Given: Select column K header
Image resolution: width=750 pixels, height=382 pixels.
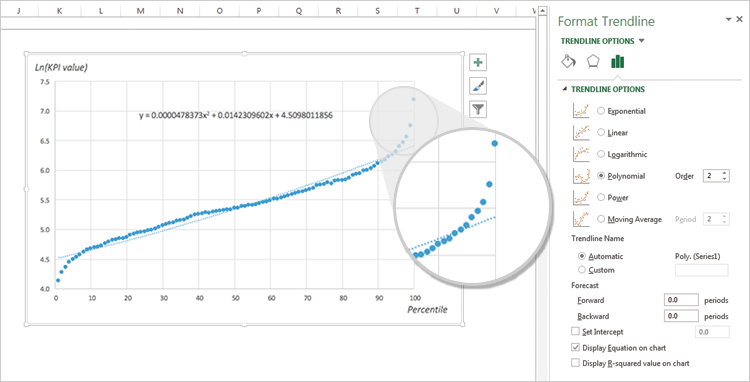Looking at the screenshot, I should pos(60,11).
